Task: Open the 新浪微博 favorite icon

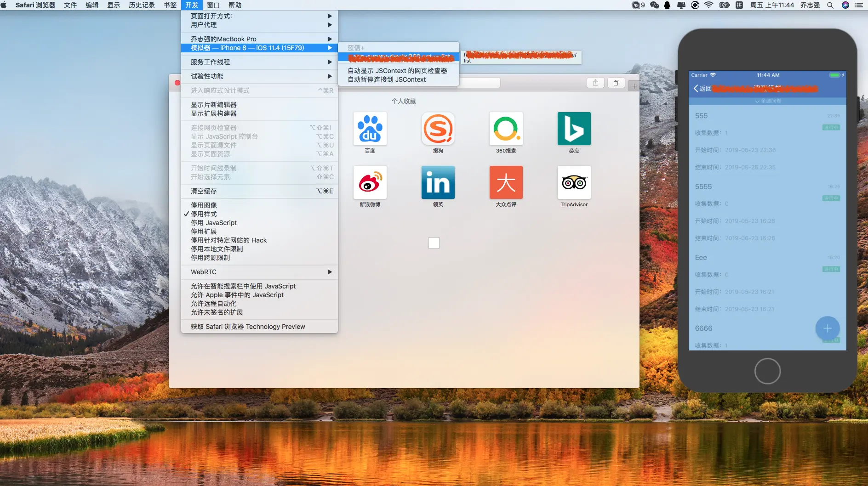Action: (x=370, y=182)
